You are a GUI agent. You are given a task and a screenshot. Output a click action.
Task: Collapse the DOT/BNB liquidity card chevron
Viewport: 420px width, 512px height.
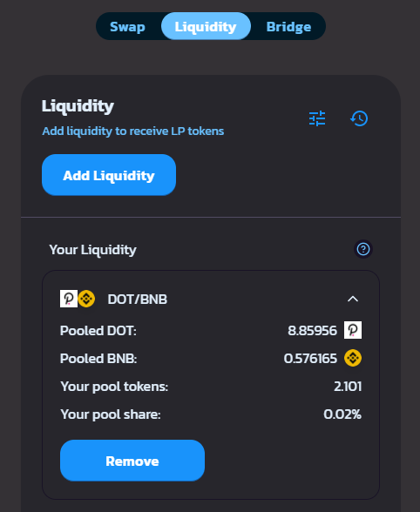click(x=353, y=299)
